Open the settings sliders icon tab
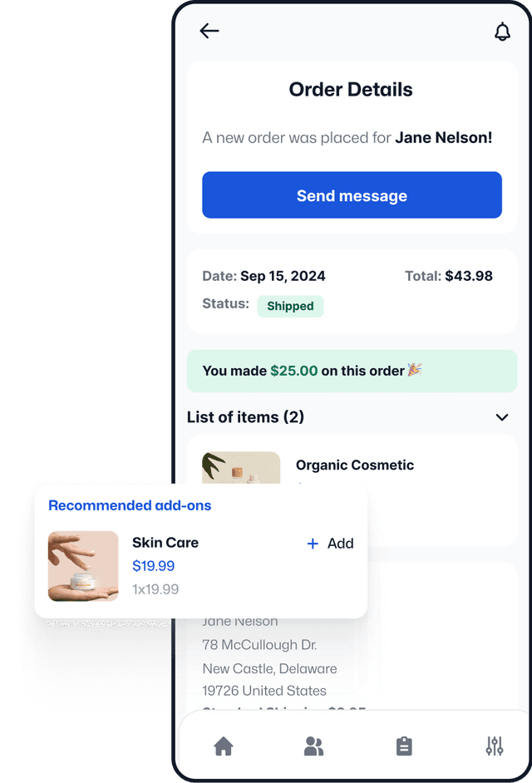The width and height of the screenshot is (532, 783). pyautogui.click(x=495, y=746)
